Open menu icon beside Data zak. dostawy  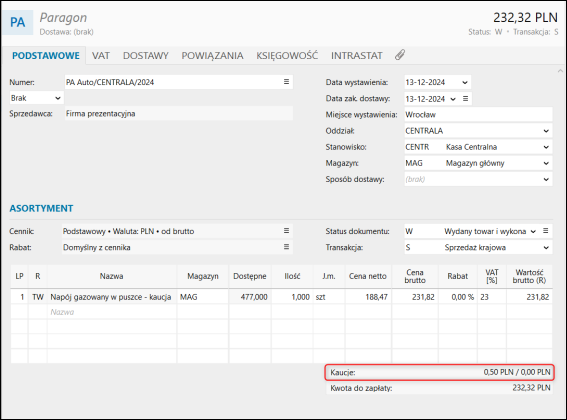pos(466,98)
